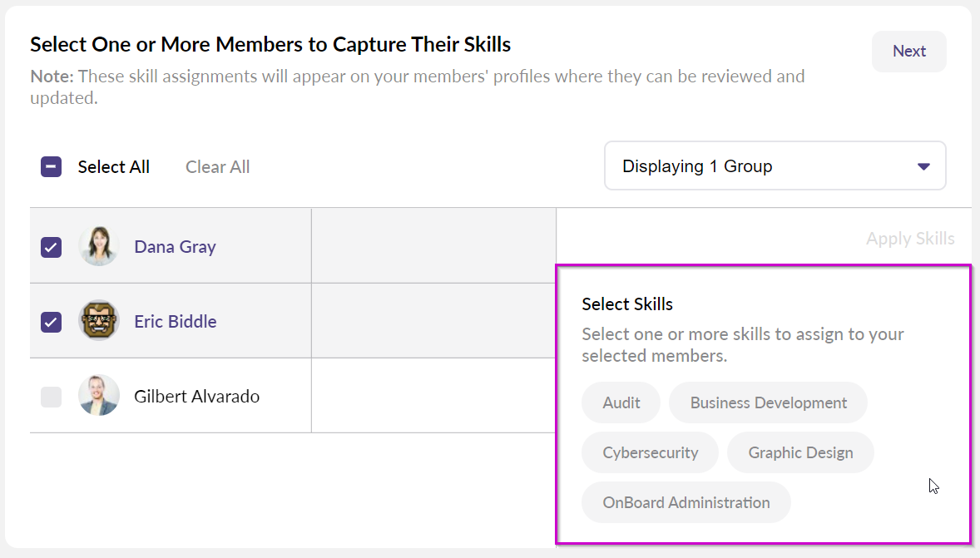Image resolution: width=980 pixels, height=558 pixels.
Task: Uncheck the Dana Gray checkbox
Action: pyautogui.click(x=52, y=247)
